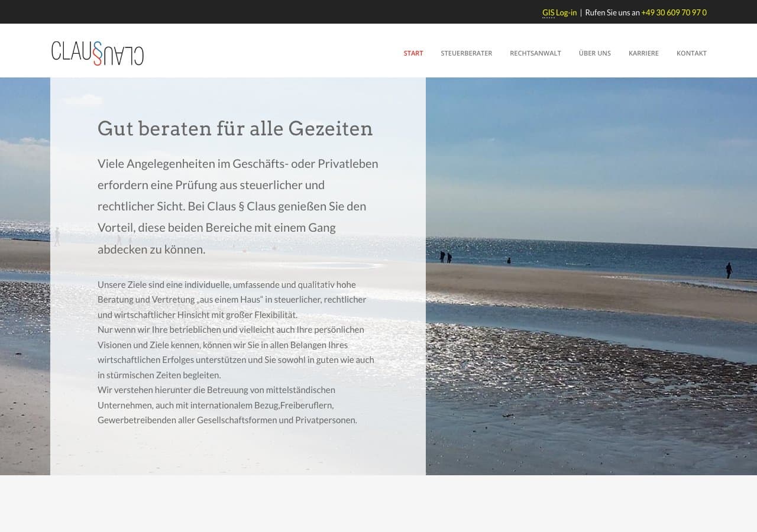Viewport: 757px width, 532px height.
Task: Navigate to the KARRIERE section
Action: (x=643, y=53)
